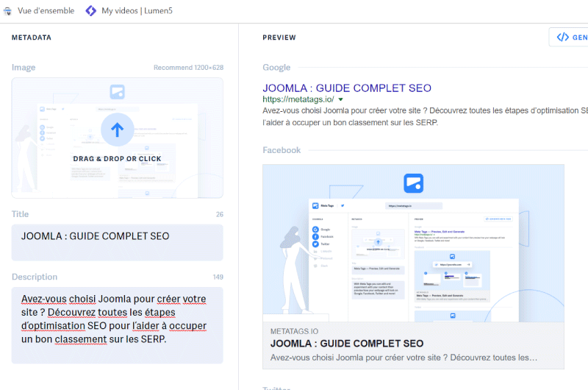Click DRAG & DROP OR CLICK text

pos(118,159)
